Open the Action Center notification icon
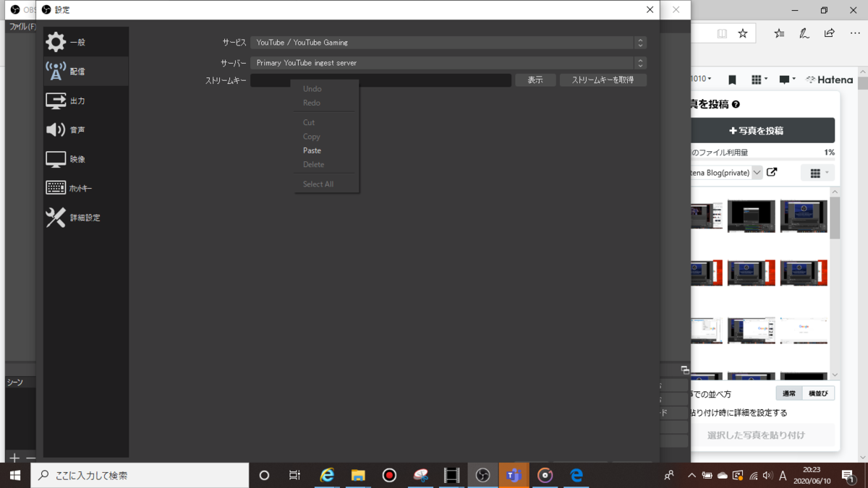 coord(848,475)
